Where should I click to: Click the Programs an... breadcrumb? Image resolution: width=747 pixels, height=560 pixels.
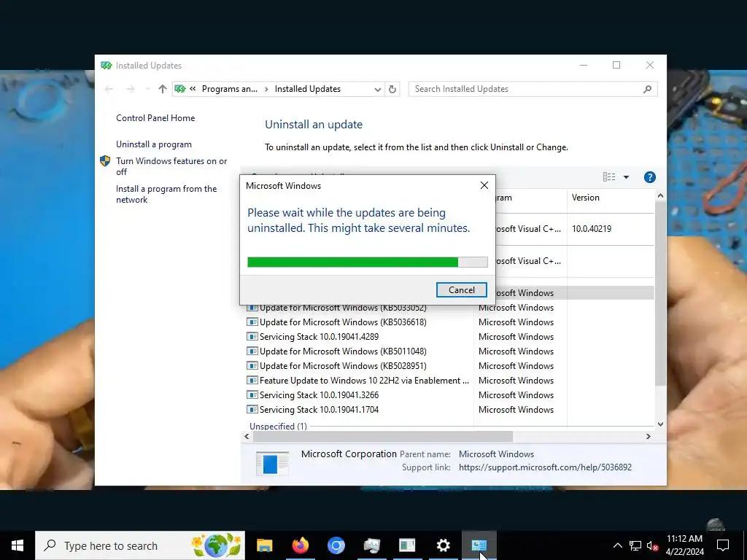[229, 89]
